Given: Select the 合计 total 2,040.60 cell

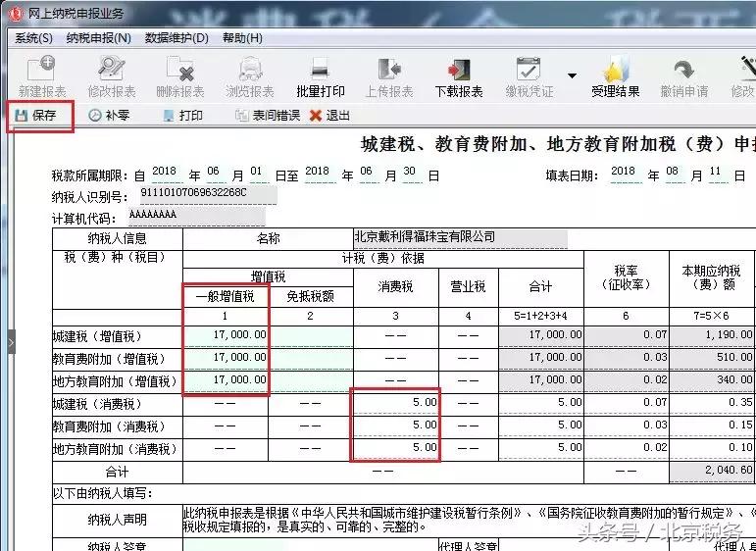Looking at the screenshot, I should tap(712, 472).
